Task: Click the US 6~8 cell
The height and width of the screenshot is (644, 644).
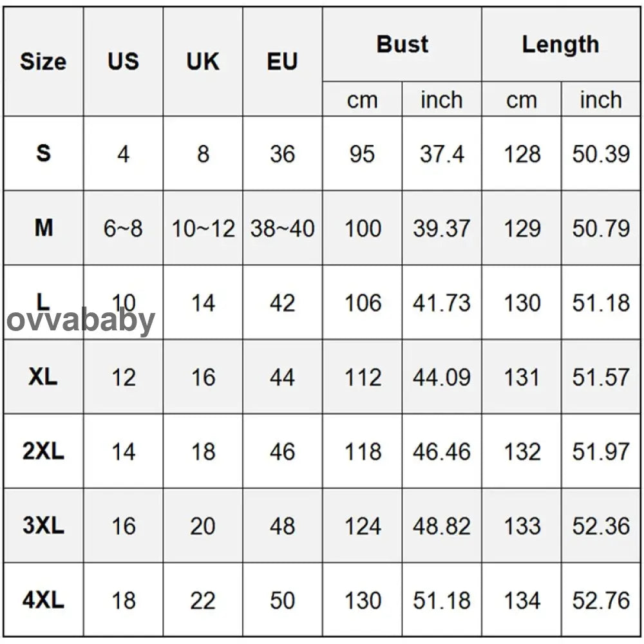Action: (x=123, y=229)
